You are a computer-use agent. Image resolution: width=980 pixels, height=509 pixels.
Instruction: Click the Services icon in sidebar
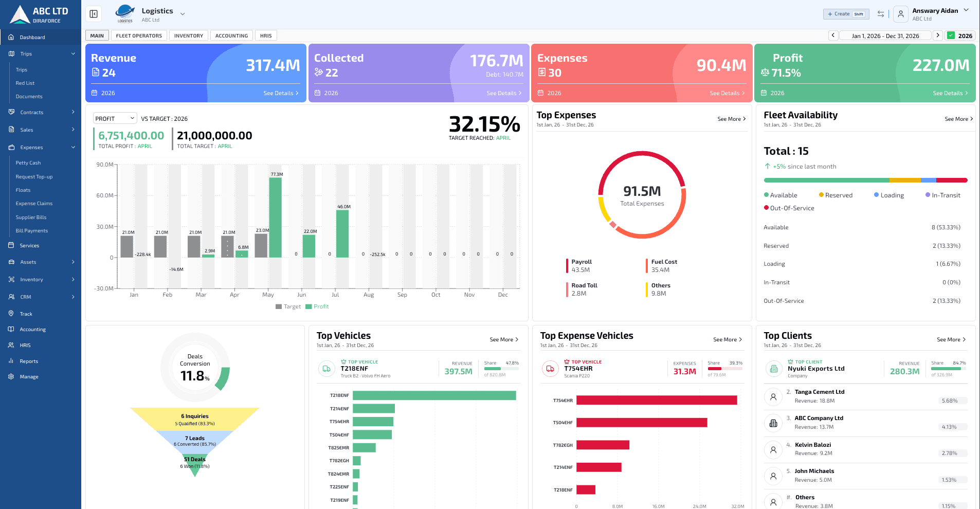[11, 245]
